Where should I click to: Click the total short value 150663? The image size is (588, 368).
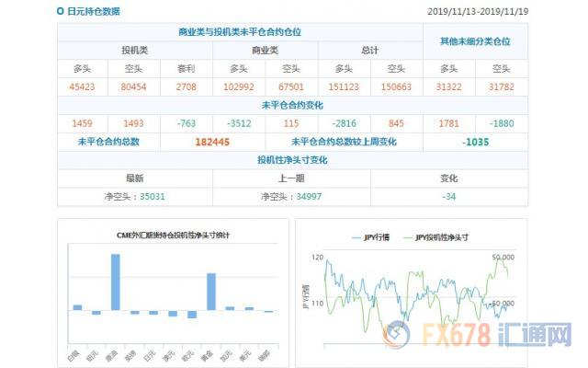396,87
